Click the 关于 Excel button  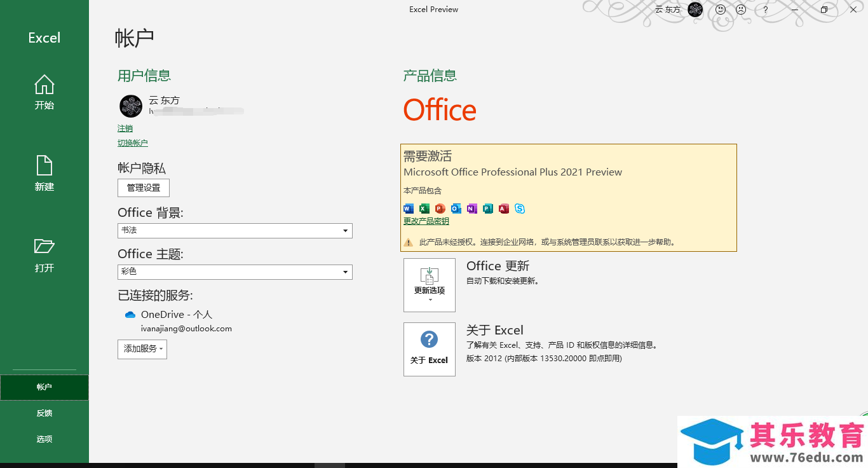[x=430, y=349]
